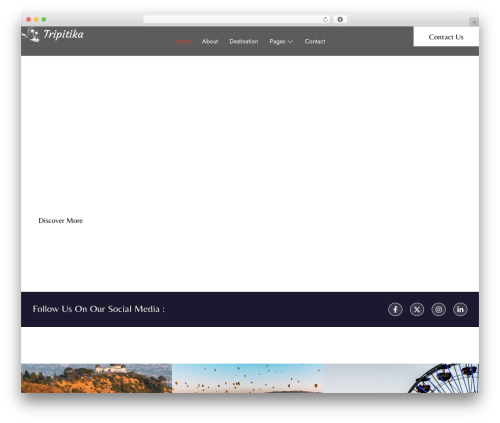The width and height of the screenshot is (500, 423).
Task: Open the Facebook social icon
Action: point(395,309)
